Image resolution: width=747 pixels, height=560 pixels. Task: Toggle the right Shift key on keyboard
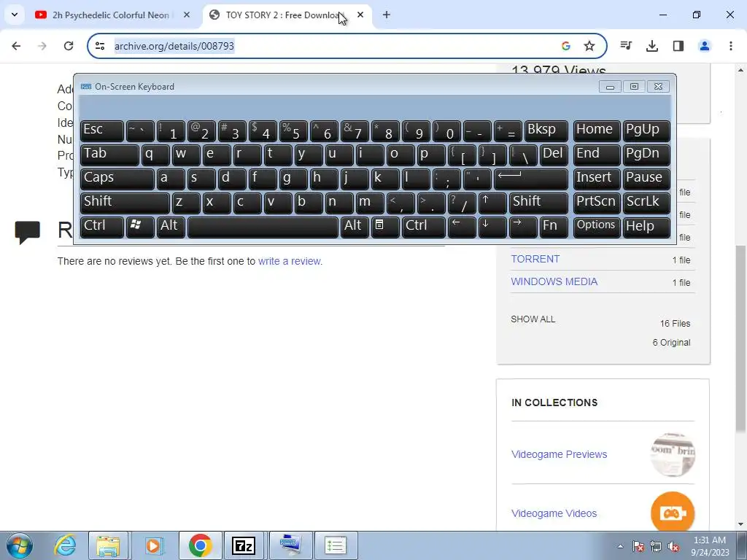click(539, 202)
